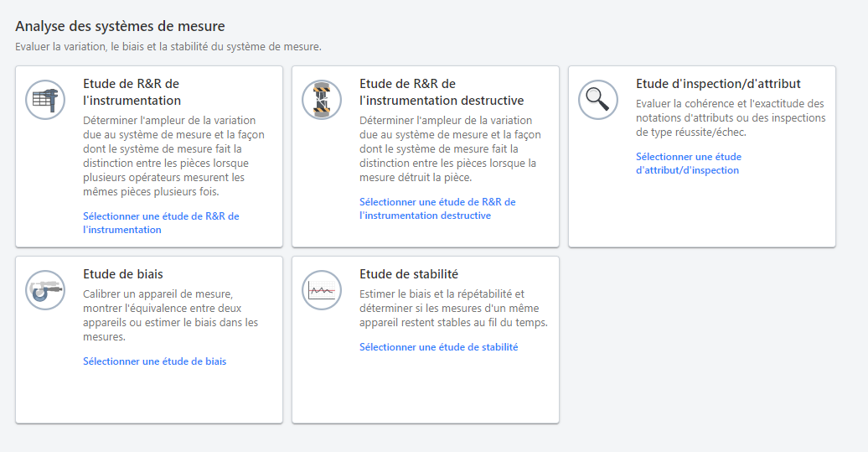Click the destructive gage R&R icon

click(x=322, y=100)
